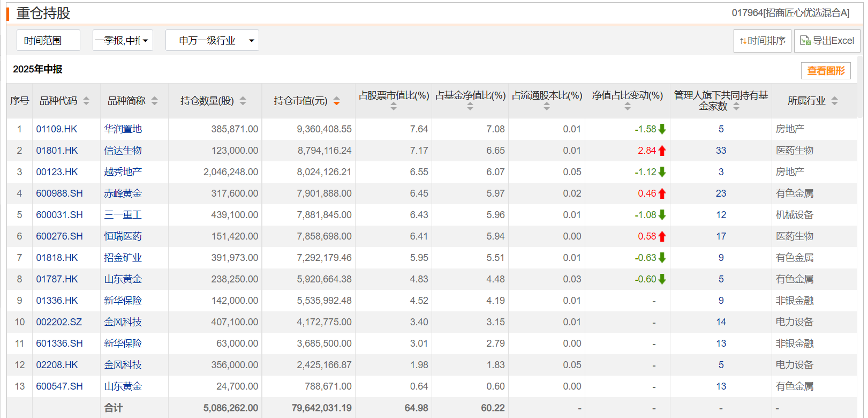Open stock code 002202.SZ link
Image resolution: width=868 pixels, height=418 pixels.
click(59, 322)
